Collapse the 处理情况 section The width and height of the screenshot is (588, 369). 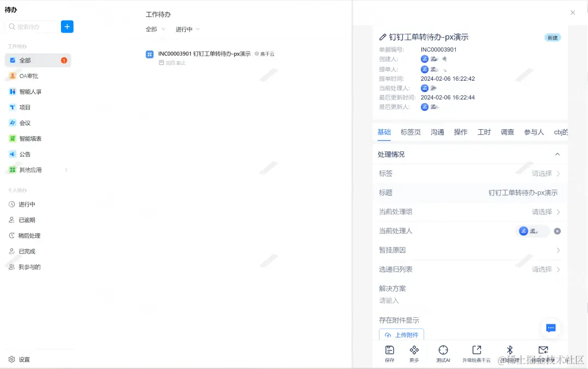click(557, 154)
